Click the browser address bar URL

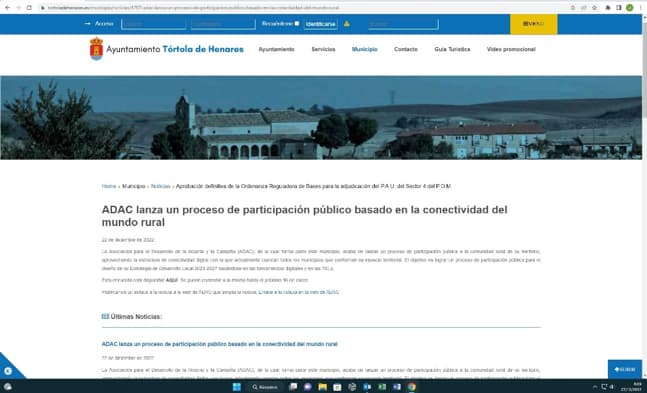point(193,7)
